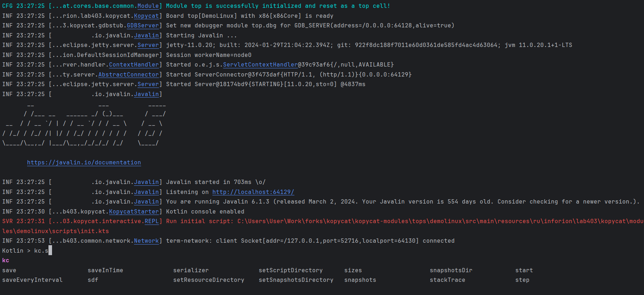The width and height of the screenshot is (644, 295).
Task: Open Javalin link on 'Starting Javalin' line
Action: tap(146, 36)
